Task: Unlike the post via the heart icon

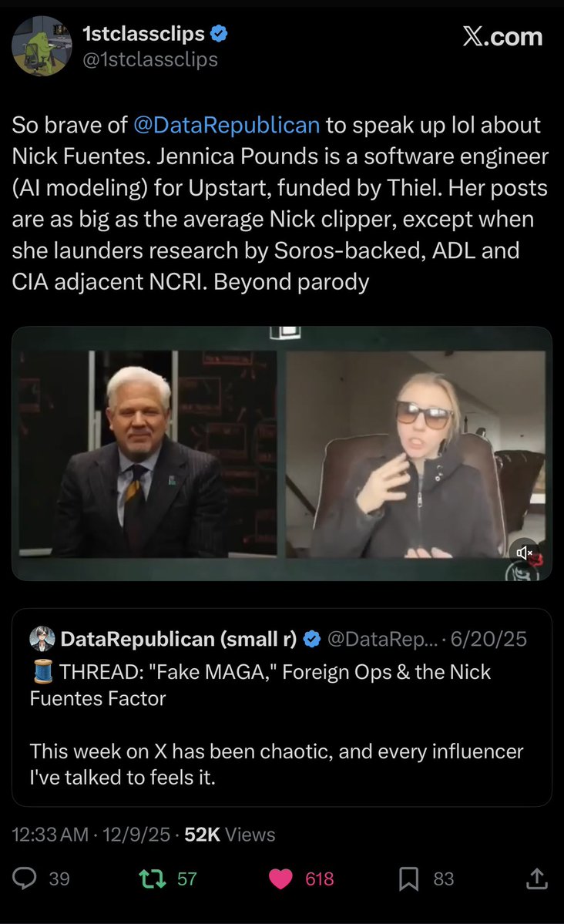Action: coord(280,879)
